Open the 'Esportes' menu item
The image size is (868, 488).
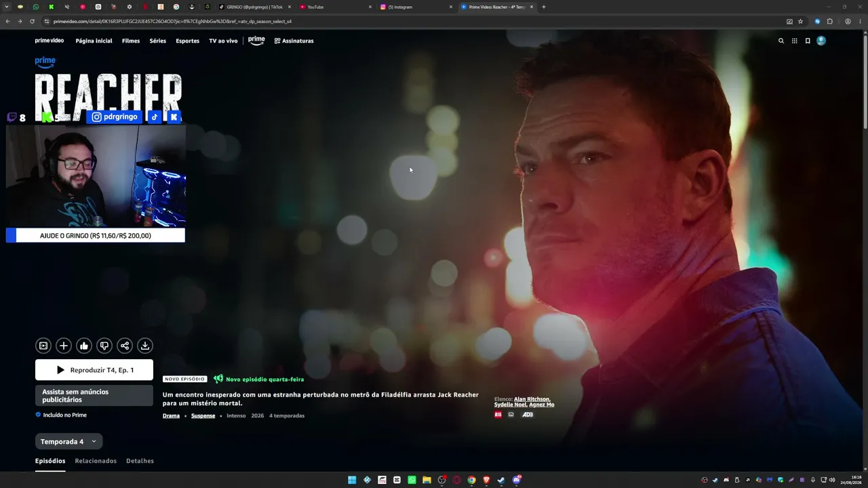coord(188,41)
